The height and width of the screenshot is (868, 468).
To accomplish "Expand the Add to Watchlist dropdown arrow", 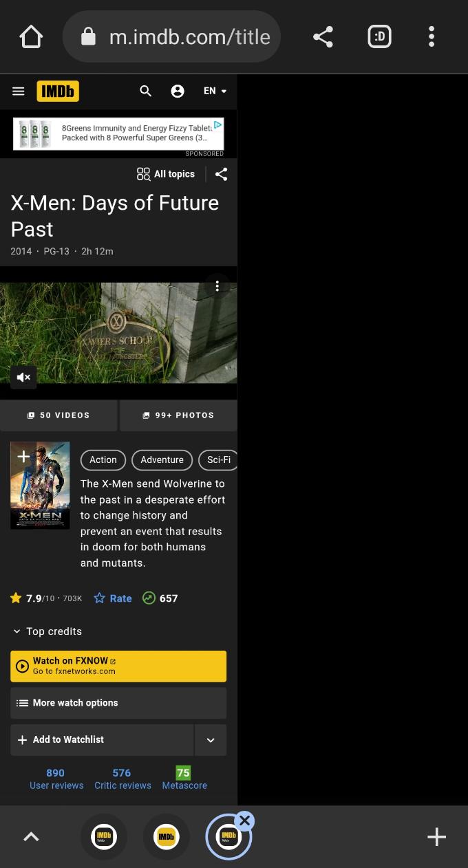I will coord(211,740).
